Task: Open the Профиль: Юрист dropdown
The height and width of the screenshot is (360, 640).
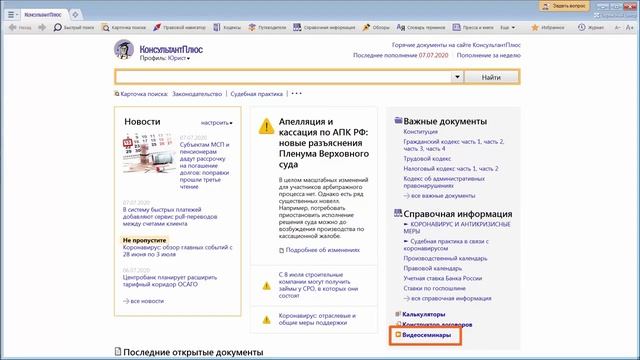Action: point(164,58)
